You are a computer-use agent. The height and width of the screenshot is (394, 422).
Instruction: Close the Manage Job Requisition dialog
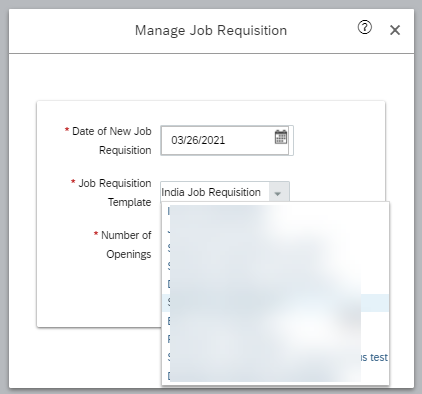click(x=395, y=30)
